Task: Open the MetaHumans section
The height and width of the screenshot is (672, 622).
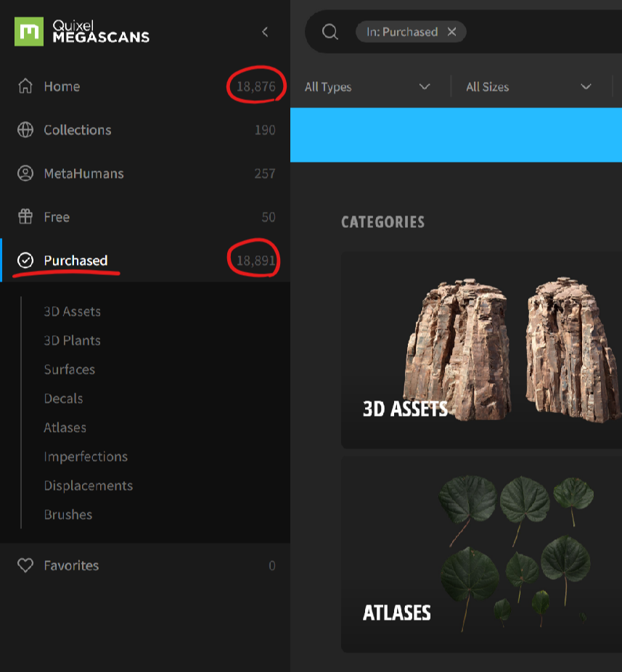Action: (x=145, y=173)
